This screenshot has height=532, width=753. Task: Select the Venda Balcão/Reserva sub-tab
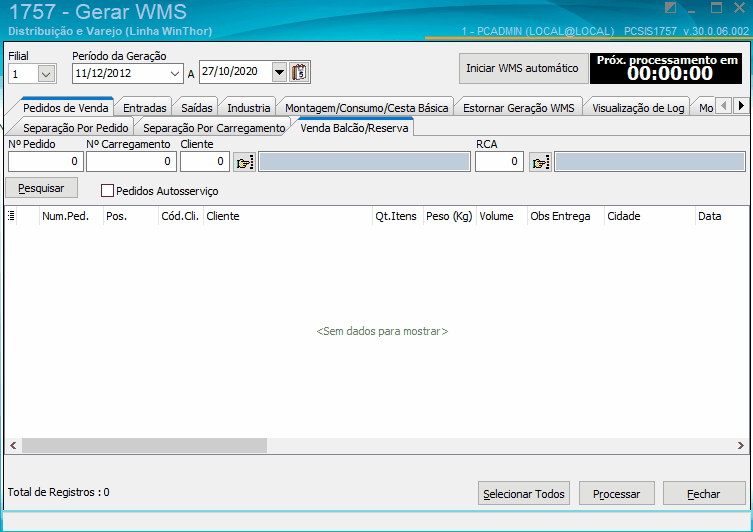(x=354, y=128)
